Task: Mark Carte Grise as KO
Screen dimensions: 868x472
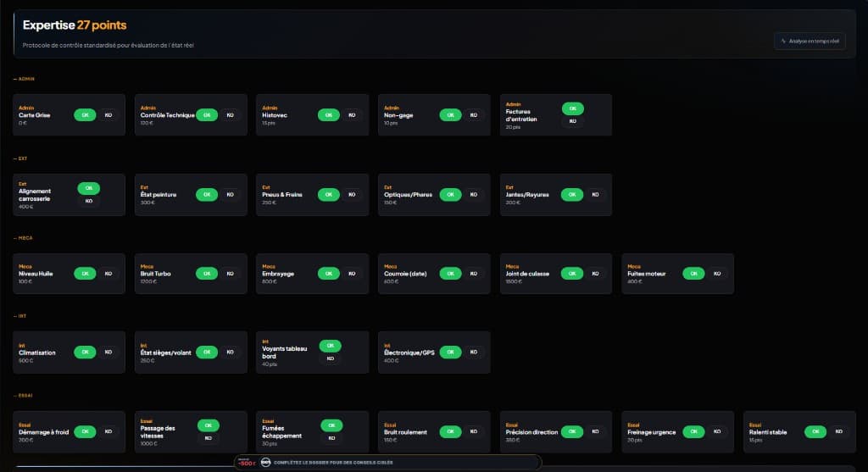Action: coord(108,115)
